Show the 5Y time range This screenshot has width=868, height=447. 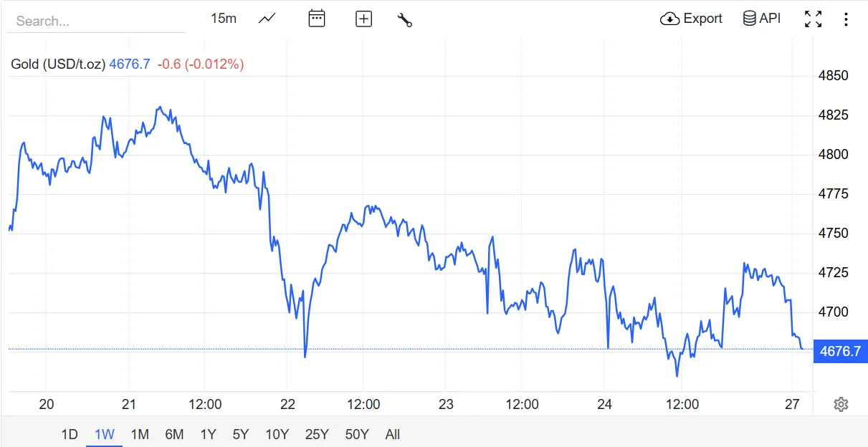241,434
